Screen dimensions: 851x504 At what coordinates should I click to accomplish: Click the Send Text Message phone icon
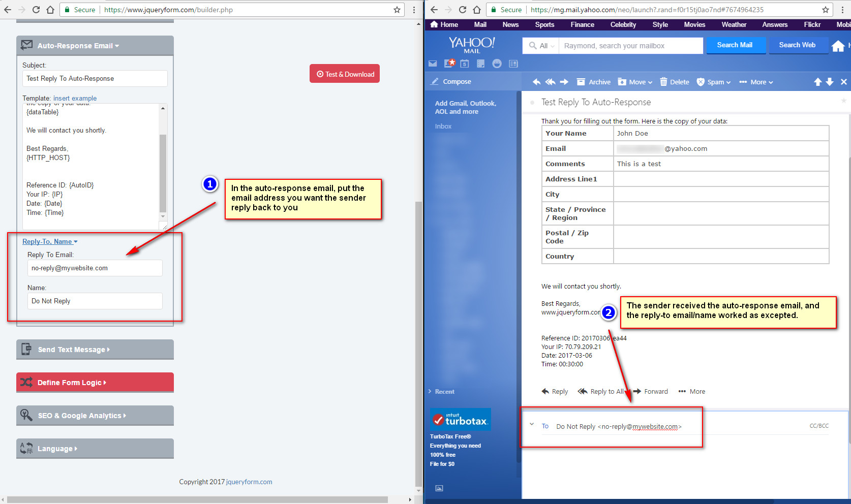(26, 349)
